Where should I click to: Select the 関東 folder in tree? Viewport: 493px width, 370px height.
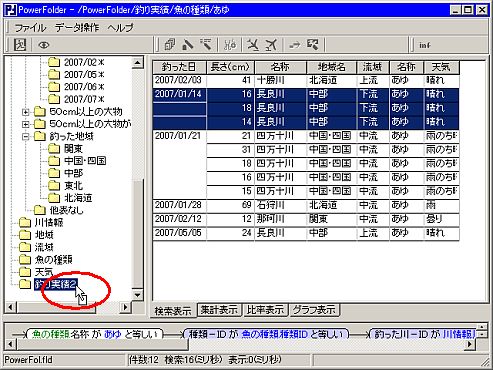click(x=73, y=149)
